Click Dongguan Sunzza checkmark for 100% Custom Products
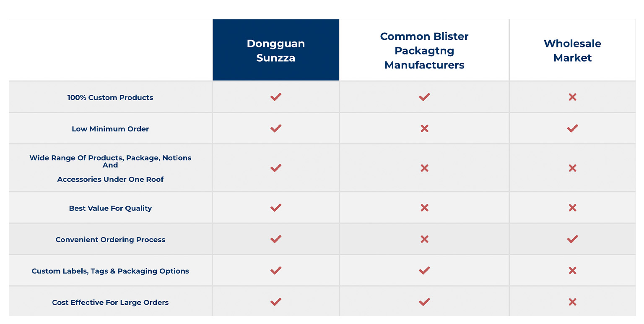Viewport: 644px width, 324px height. pyautogui.click(x=275, y=97)
